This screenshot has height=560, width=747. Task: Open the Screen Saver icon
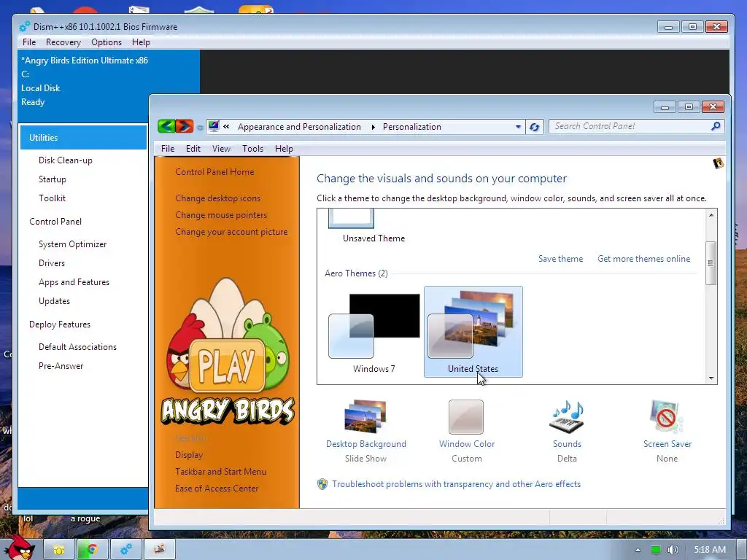point(667,416)
